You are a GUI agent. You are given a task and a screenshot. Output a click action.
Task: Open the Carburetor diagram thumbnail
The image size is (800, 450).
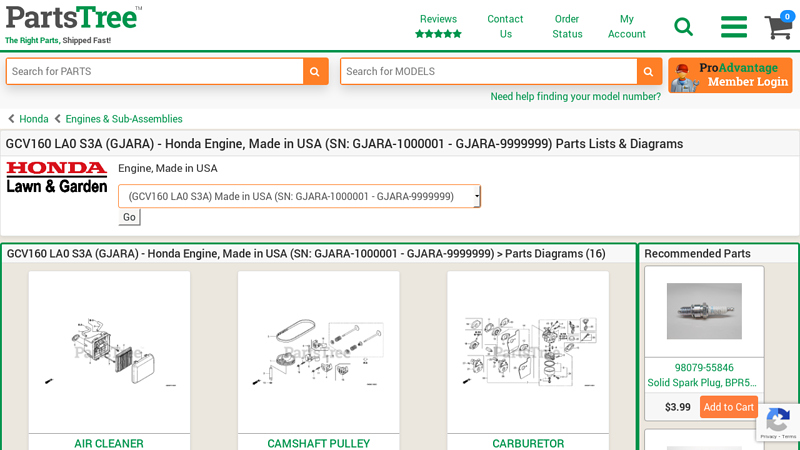(528, 352)
